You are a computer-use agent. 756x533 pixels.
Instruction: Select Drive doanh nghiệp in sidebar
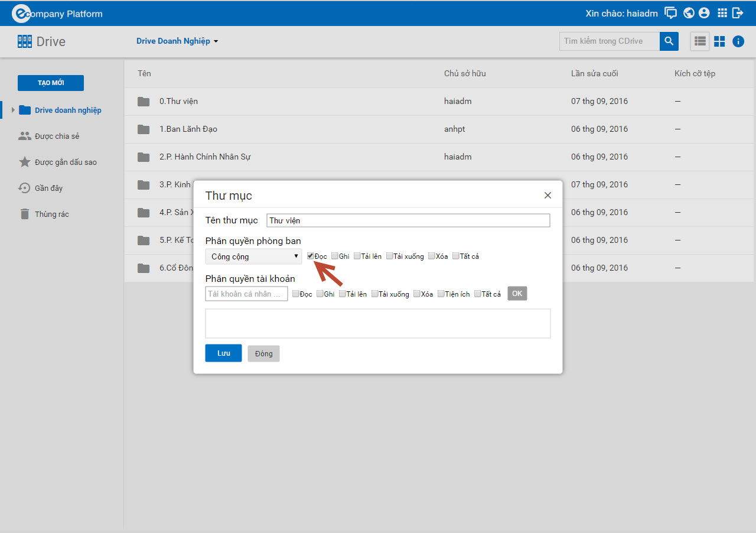tap(68, 110)
